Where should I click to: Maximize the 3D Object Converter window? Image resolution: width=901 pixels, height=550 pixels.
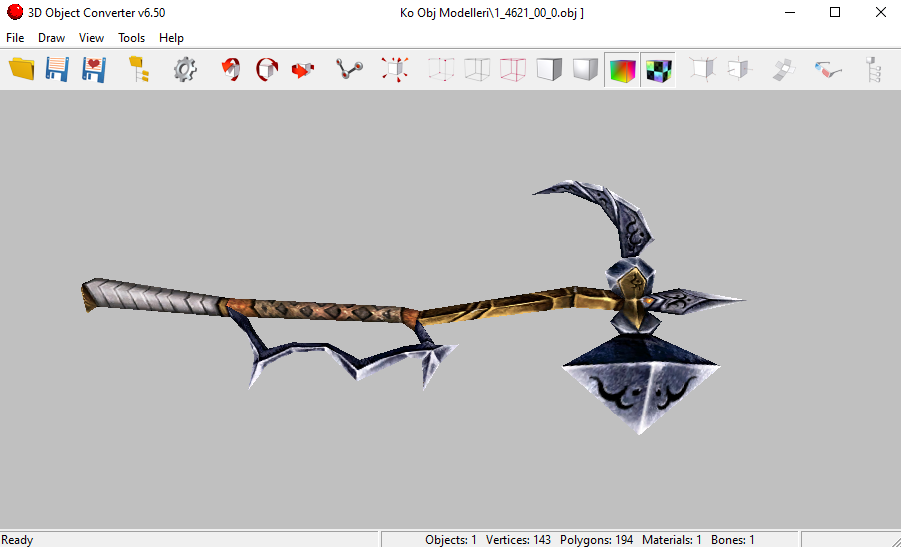[x=835, y=12]
